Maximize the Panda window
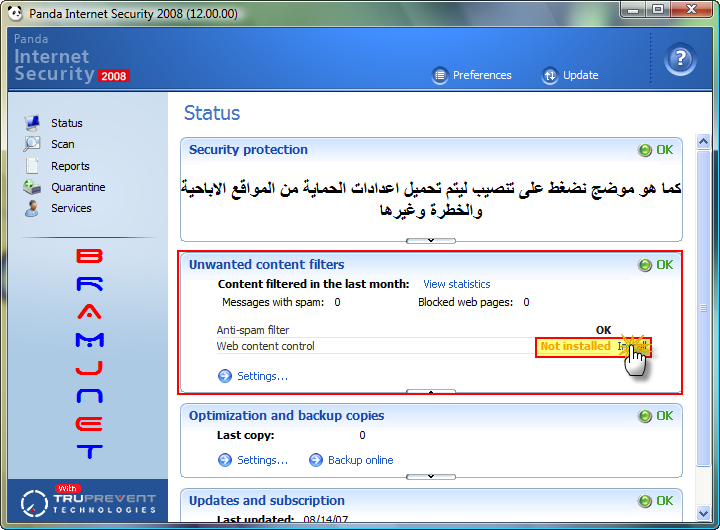Viewport: 720px width, 530px height. [x=658, y=9]
